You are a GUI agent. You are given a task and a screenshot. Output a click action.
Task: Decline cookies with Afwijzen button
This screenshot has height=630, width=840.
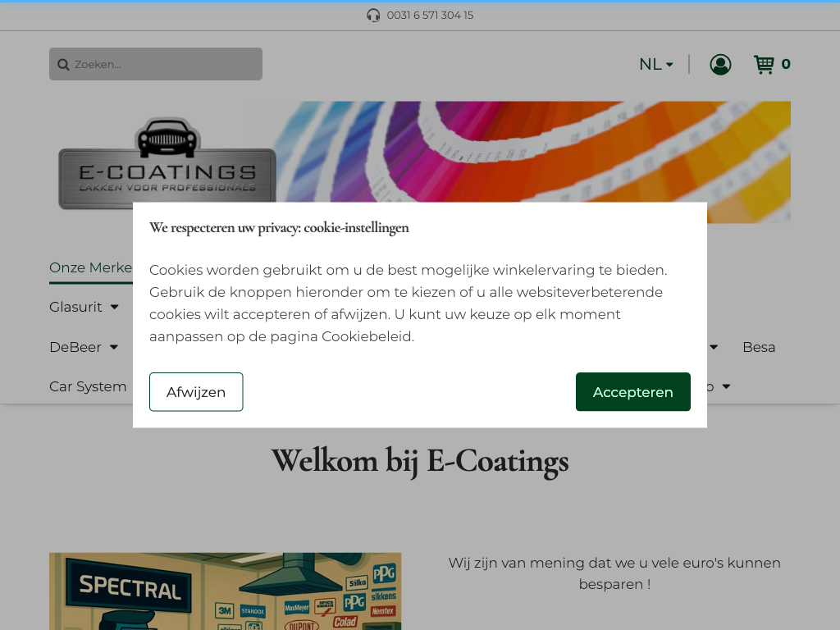196,392
